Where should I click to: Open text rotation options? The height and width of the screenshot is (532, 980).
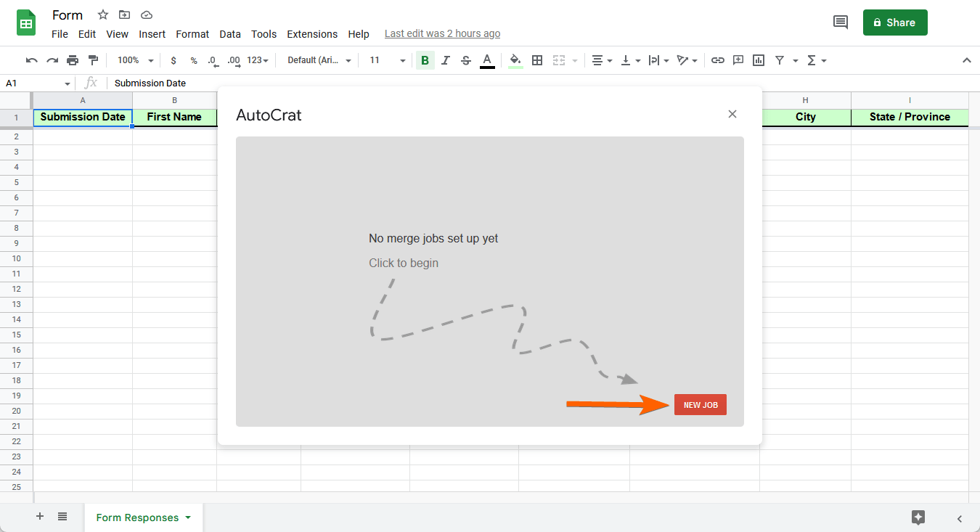pyautogui.click(x=687, y=60)
